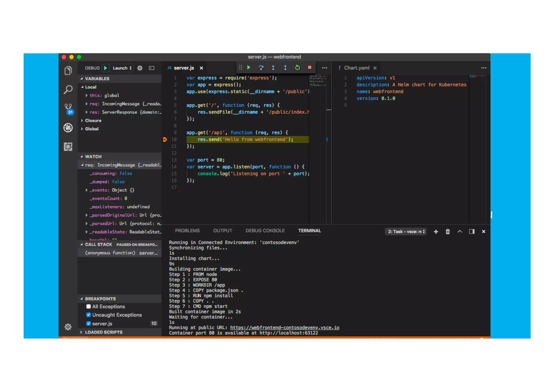The image size is (555, 392).
Task: Expand '_events: Object {}' watch entry
Action: [86, 190]
